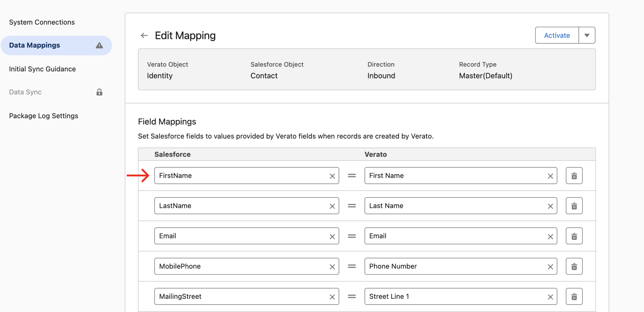This screenshot has height=312, width=644.
Task: Clear the MobilePhone Salesforce field
Action: point(332,267)
